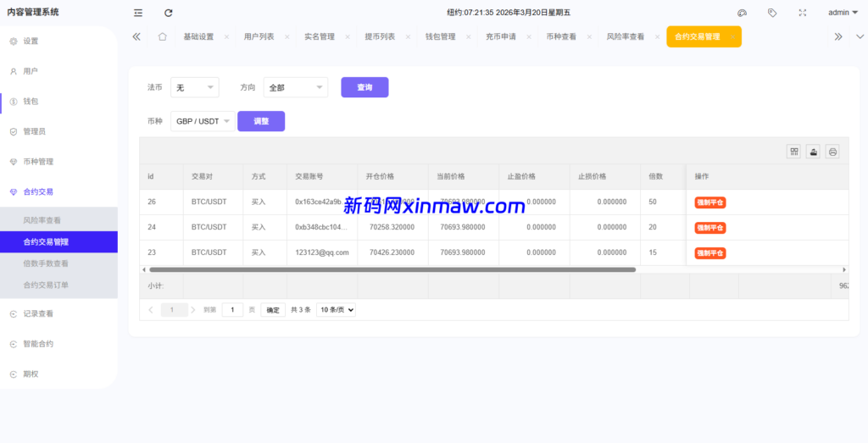Click the table's horizontal scrollbar
The width and height of the screenshot is (868, 443).
pyautogui.click(x=392, y=270)
